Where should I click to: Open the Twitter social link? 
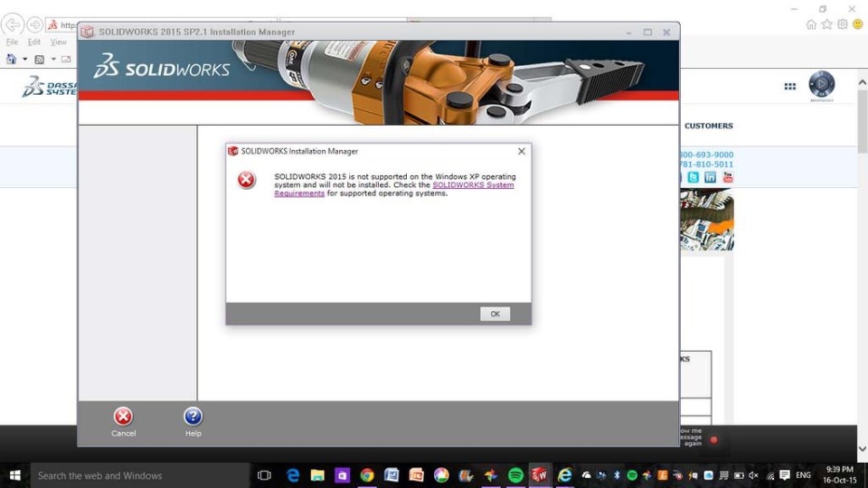[693, 177]
